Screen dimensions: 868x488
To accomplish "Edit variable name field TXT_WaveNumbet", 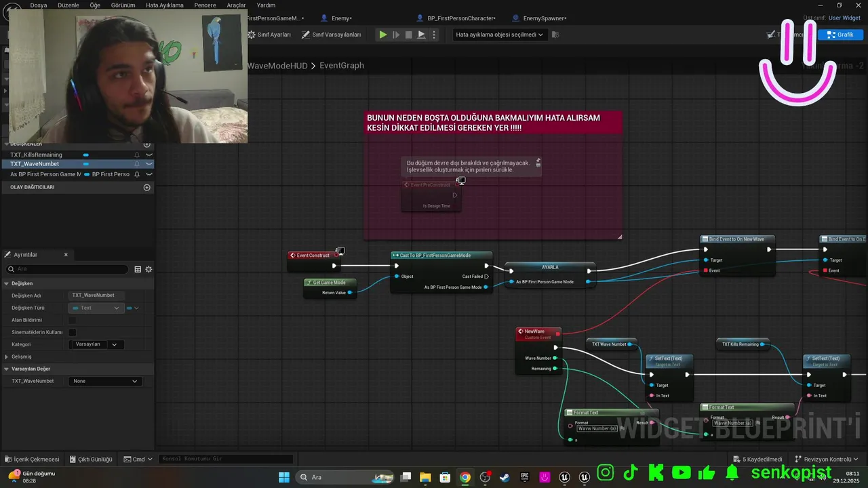I will [96, 296].
